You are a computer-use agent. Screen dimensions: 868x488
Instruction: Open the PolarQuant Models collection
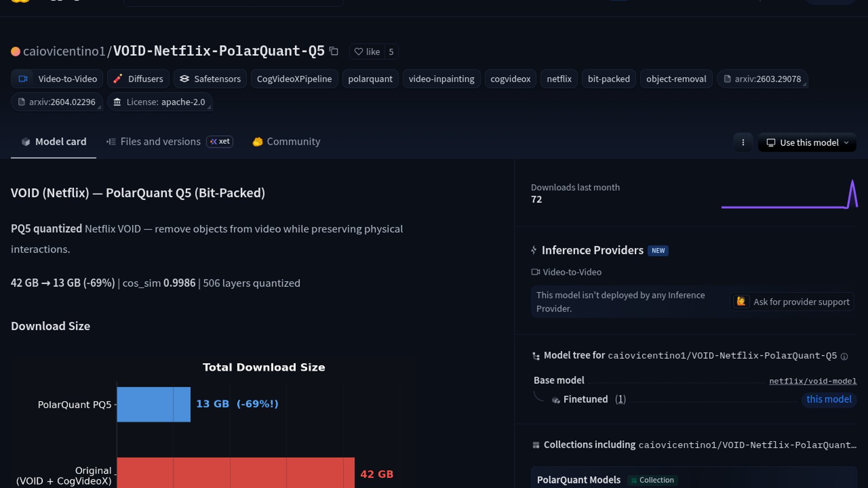pos(578,480)
